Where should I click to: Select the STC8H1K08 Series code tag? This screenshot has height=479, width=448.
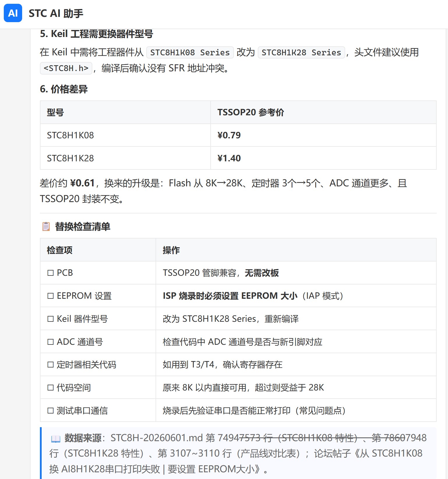(190, 52)
